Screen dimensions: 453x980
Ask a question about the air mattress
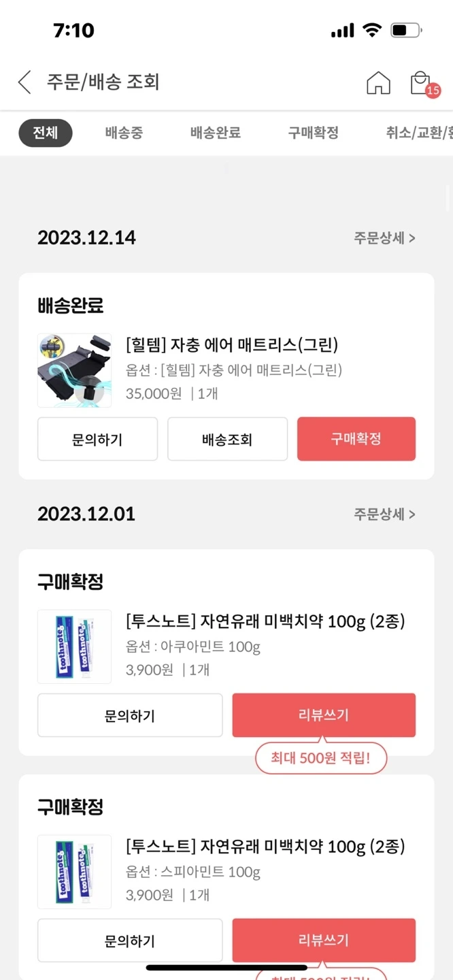97,439
